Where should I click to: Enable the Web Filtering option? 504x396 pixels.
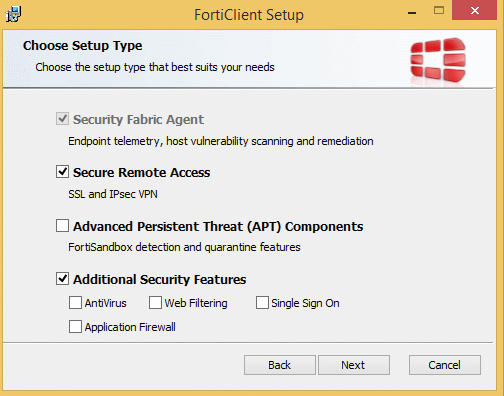pos(155,303)
